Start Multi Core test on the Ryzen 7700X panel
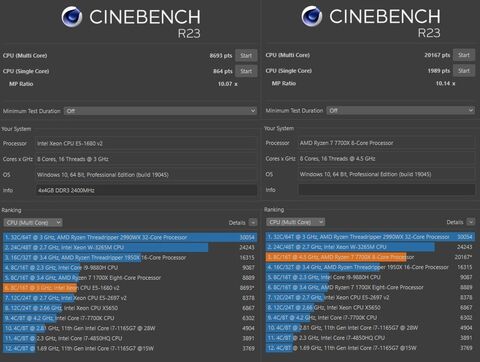The image size is (480, 362). 464,55
